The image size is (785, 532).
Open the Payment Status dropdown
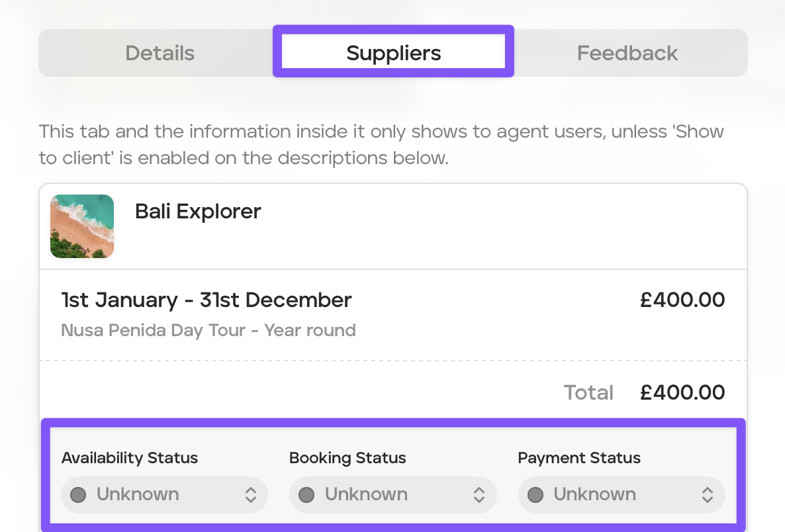point(621,494)
